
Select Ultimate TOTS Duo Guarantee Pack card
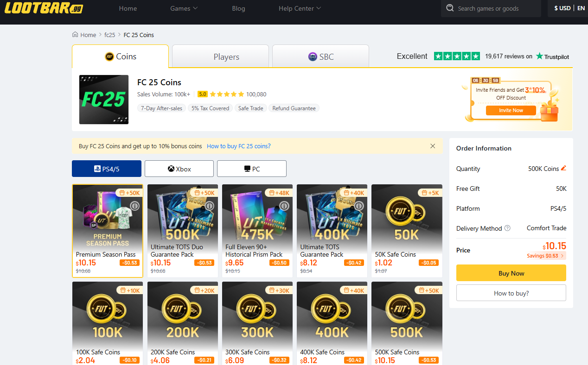click(x=183, y=231)
